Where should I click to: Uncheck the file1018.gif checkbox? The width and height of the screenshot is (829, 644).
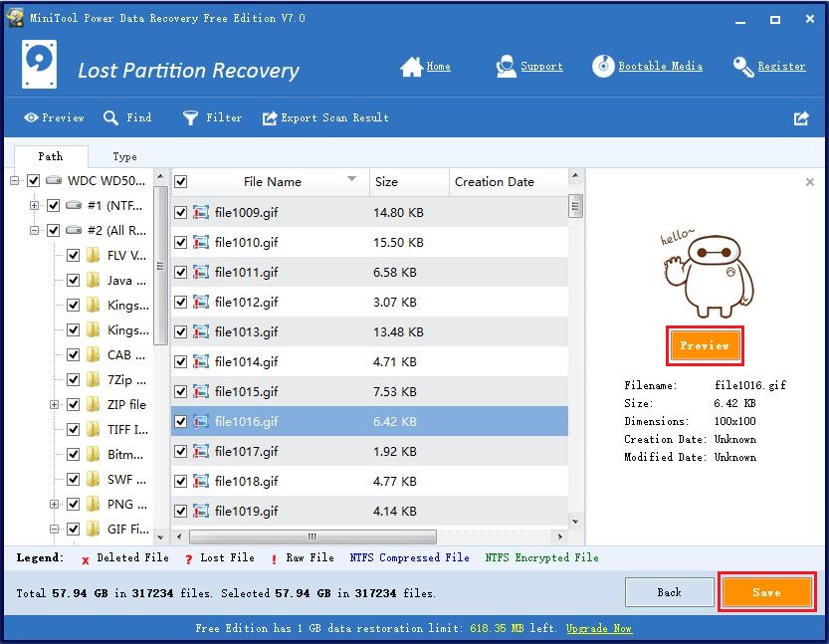(181, 481)
